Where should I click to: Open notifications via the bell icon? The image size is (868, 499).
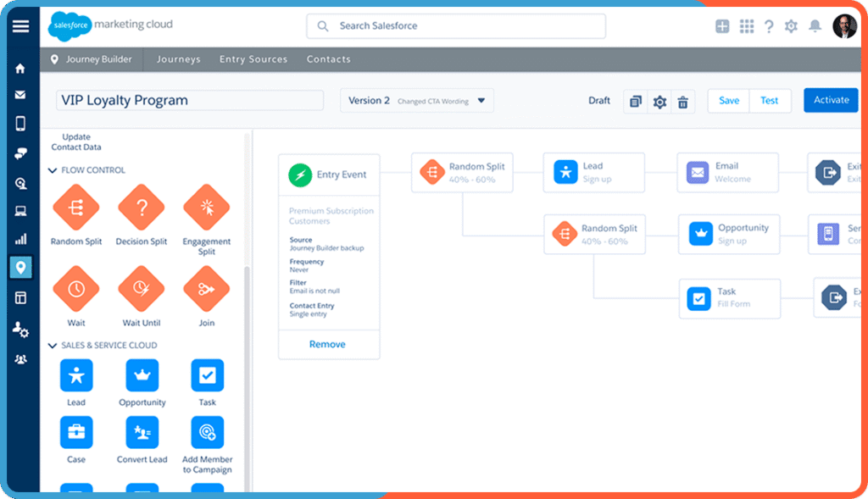click(x=815, y=26)
